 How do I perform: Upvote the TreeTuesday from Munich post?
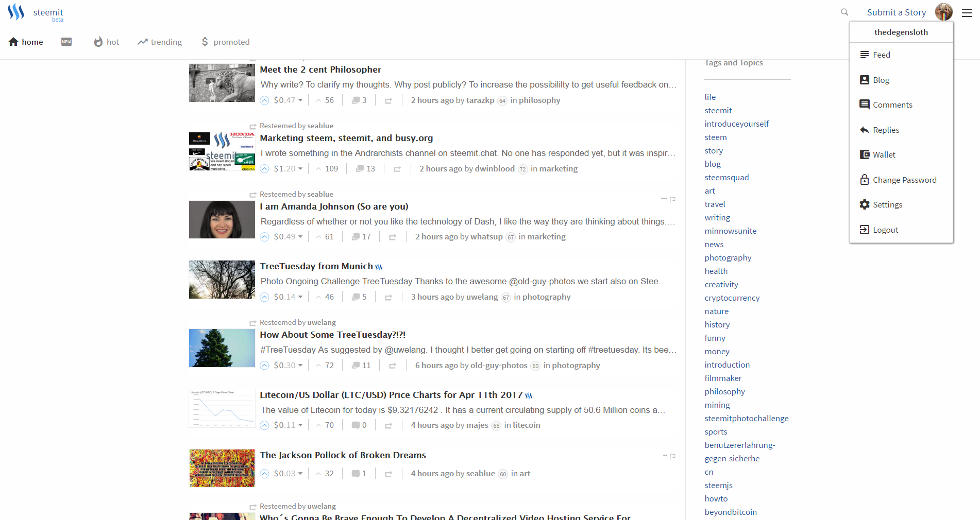point(264,297)
